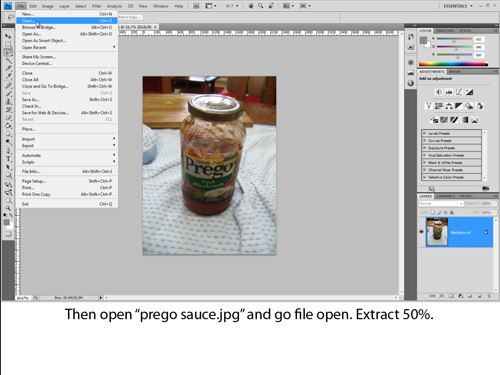
Task: Hide the Background layer with the eye icon
Action: coord(421,232)
